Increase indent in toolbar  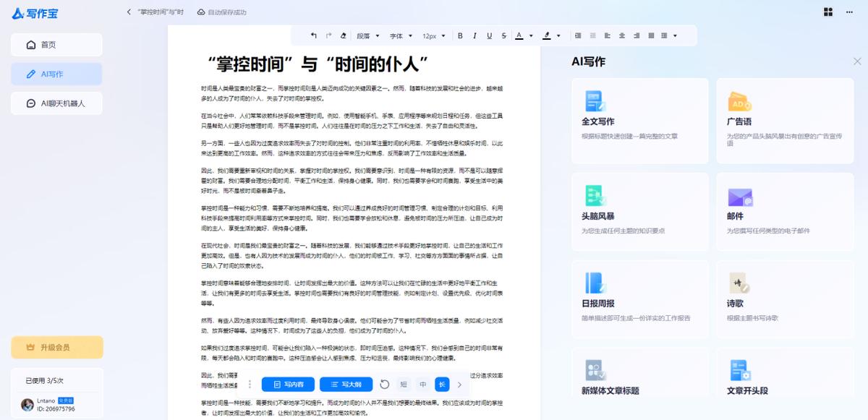[578, 35]
